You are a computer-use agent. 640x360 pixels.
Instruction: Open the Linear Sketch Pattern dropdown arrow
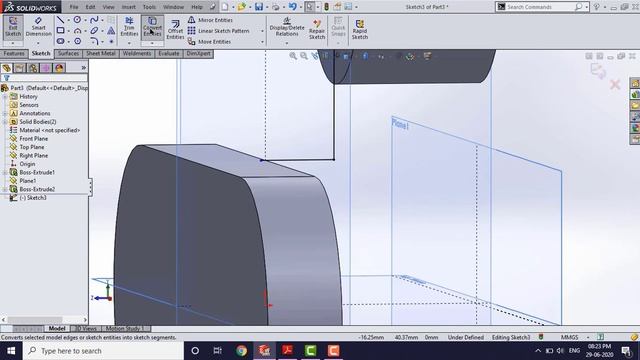[x=262, y=31]
